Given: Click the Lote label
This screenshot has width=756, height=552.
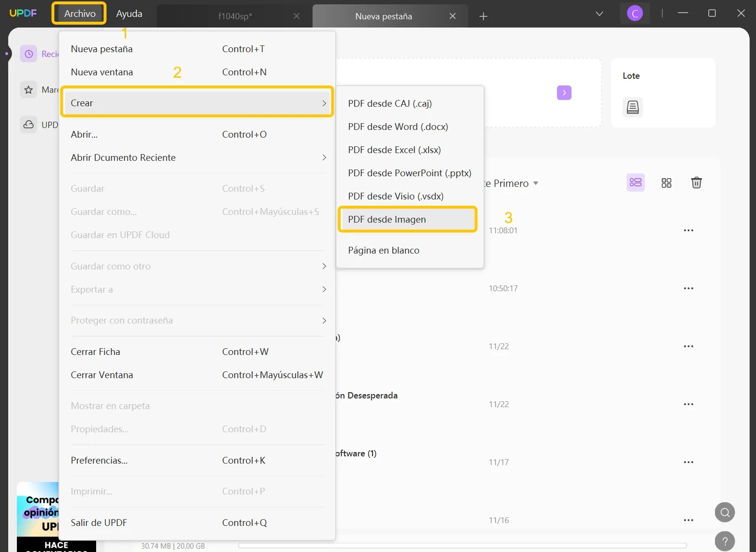Looking at the screenshot, I should [631, 76].
